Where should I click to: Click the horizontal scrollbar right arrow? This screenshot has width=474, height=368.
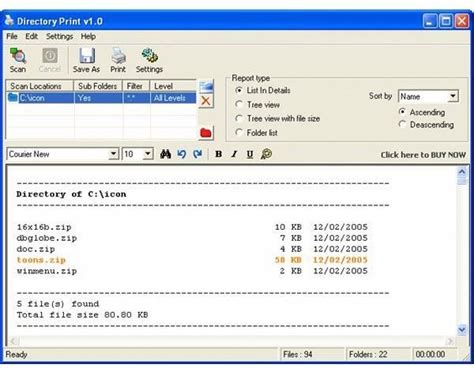click(x=450, y=341)
